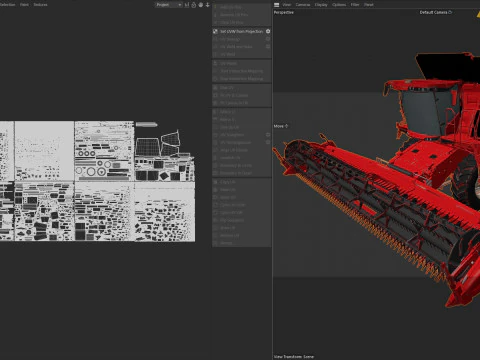This screenshot has height=360, width=480.
Task: Click the Restore UV command
Action: [242, 235]
